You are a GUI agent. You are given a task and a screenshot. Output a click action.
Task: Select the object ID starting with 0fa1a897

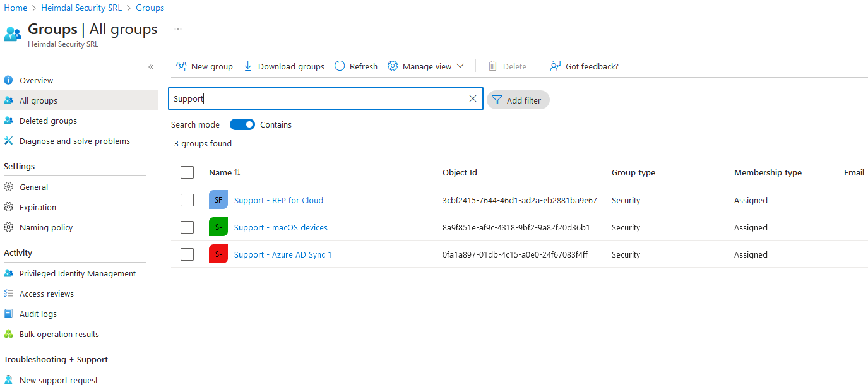tap(515, 254)
